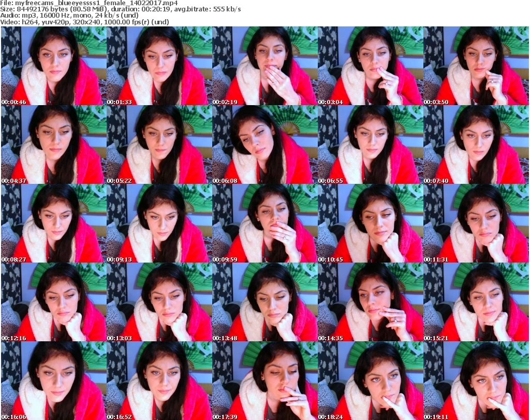Pick the frame timestamped 00:13:48
Viewport: 530px width, 420px height.
(x=264, y=302)
